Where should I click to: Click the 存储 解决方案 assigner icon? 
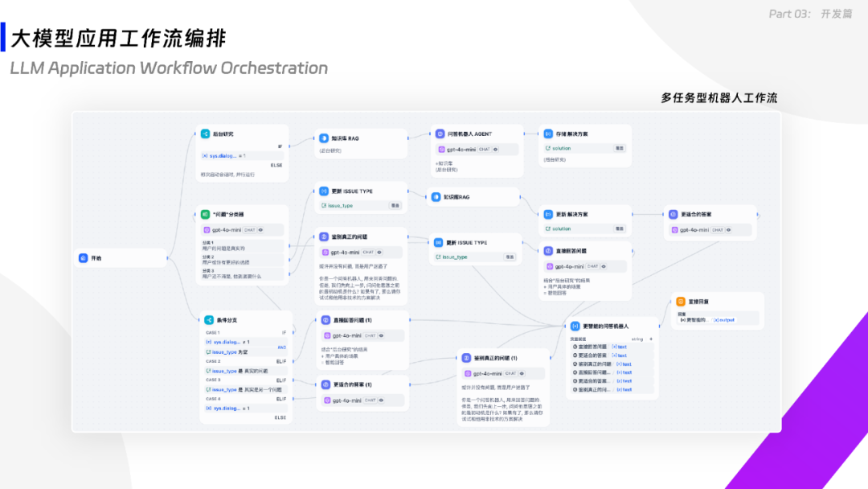[x=548, y=134]
